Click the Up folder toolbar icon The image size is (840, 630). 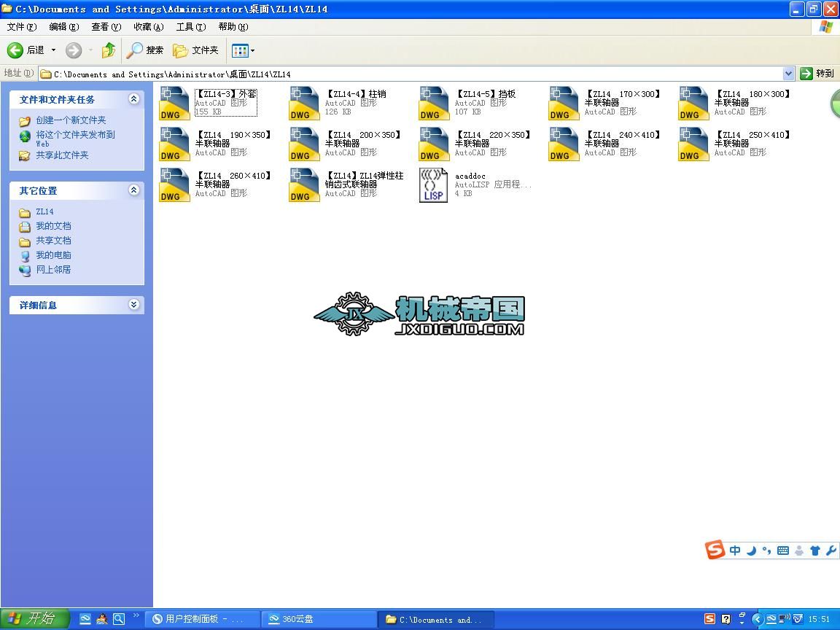(109, 50)
